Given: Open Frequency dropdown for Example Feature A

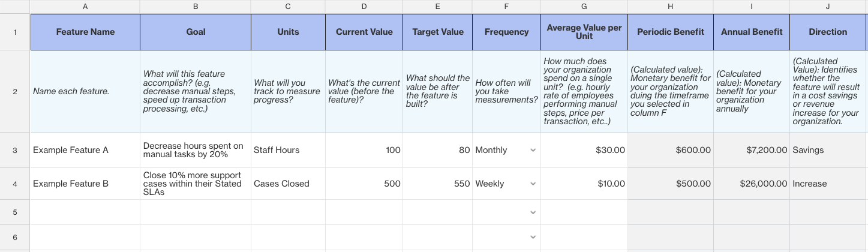Looking at the screenshot, I should pos(533,150).
